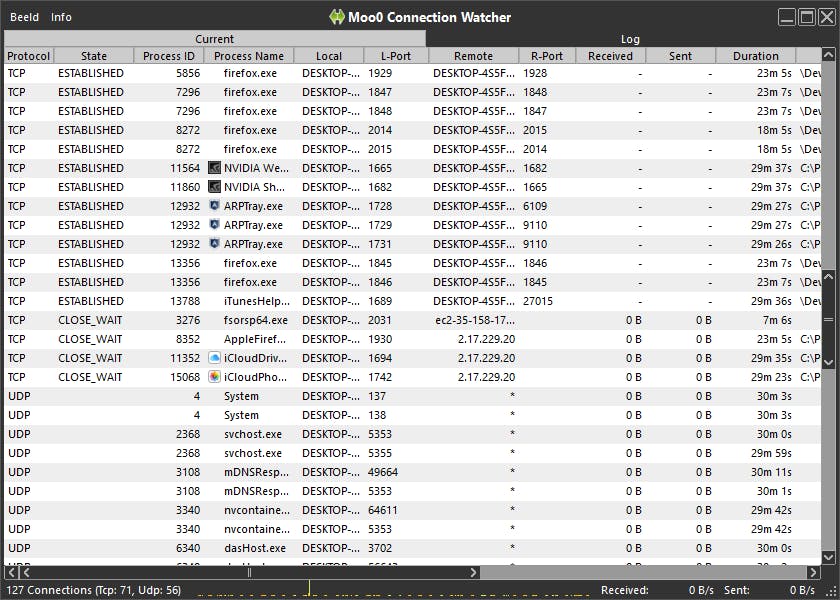This screenshot has width=840, height=600.
Task: Sort by the Received column header
Action: click(610, 56)
